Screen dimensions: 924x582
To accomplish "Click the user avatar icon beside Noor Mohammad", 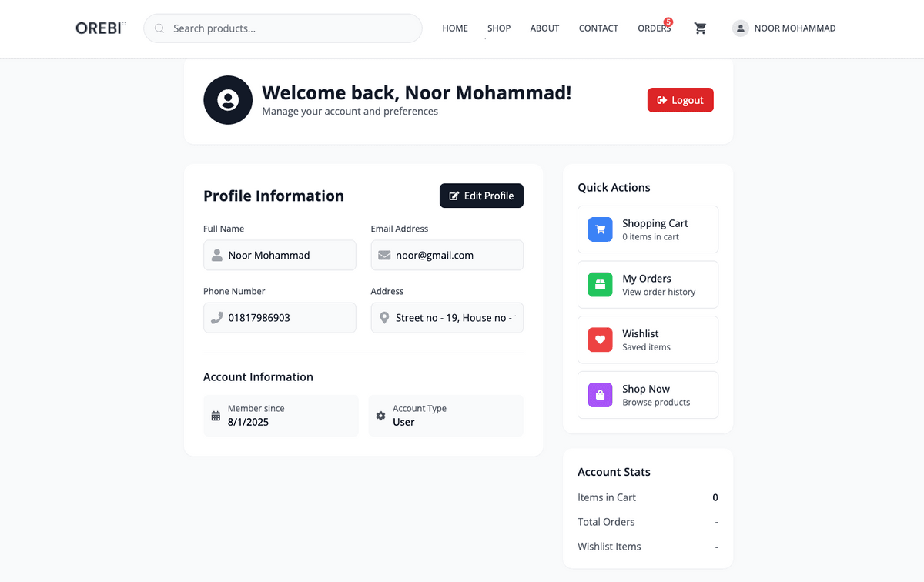I will 741,28.
